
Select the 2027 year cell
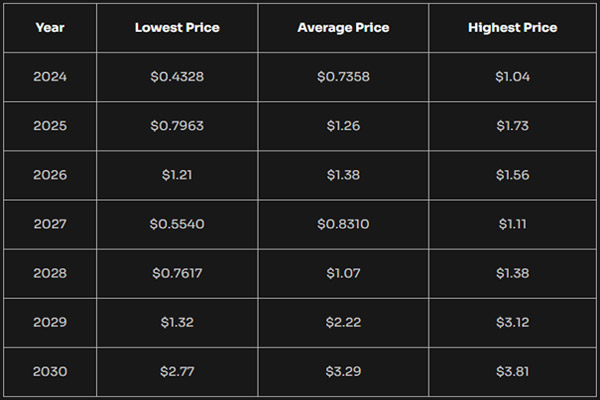point(50,224)
